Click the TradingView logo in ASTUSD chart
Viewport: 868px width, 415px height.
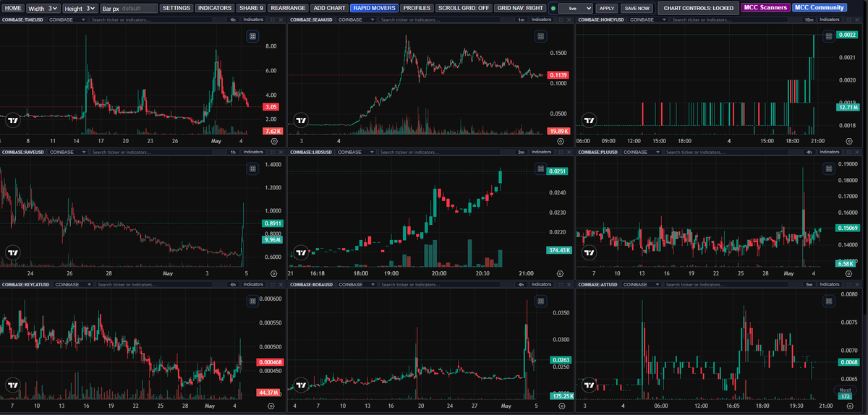pos(590,385)
